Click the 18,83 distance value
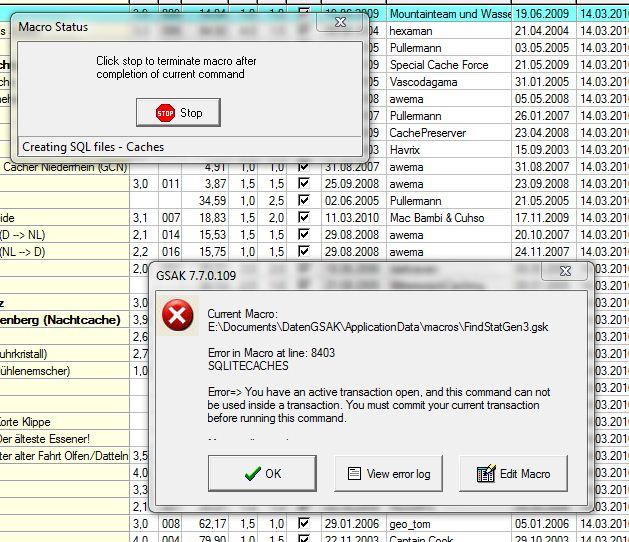The width and height of the screenshot is (629, 542). point(213,217)
